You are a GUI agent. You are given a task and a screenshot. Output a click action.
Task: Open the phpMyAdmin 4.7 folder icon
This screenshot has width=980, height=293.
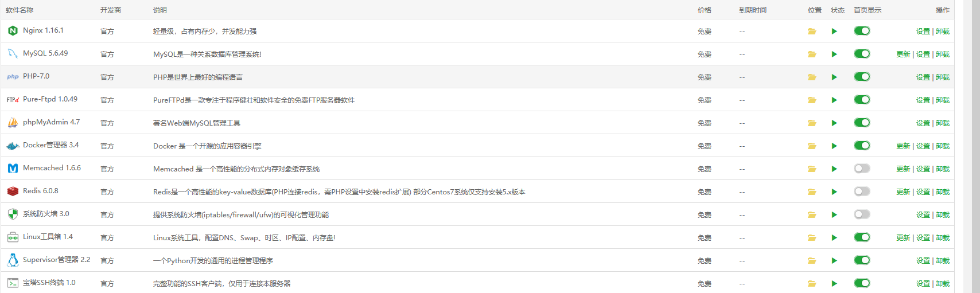[x=812, y=123]
